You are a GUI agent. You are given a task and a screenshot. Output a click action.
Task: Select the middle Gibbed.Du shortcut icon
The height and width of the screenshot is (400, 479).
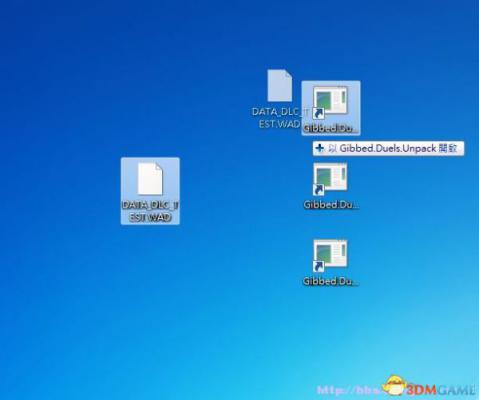pyautogui.click(x=330, y=179)
